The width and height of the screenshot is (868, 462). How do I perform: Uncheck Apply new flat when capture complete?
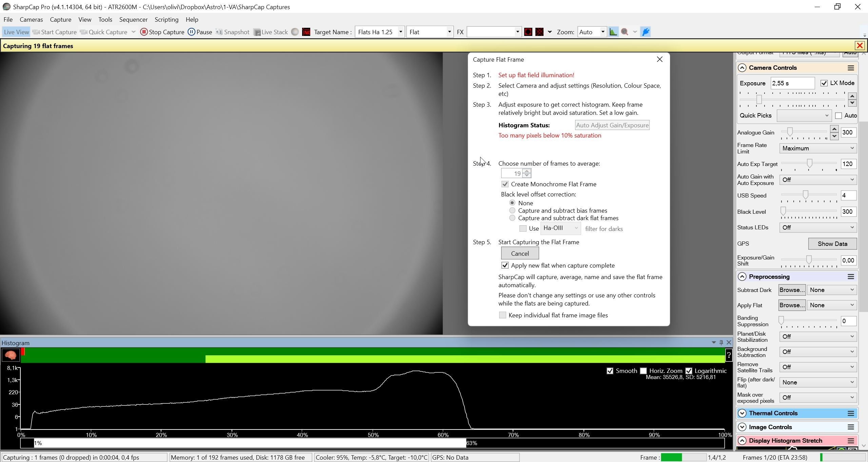pyautogui.click(x=505, y=265)
